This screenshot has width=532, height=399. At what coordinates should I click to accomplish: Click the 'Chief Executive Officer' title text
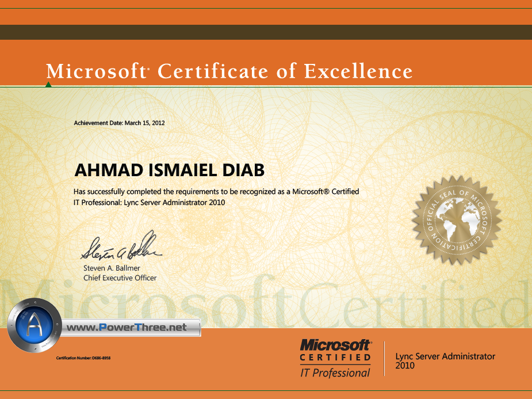tap(120, 278)
